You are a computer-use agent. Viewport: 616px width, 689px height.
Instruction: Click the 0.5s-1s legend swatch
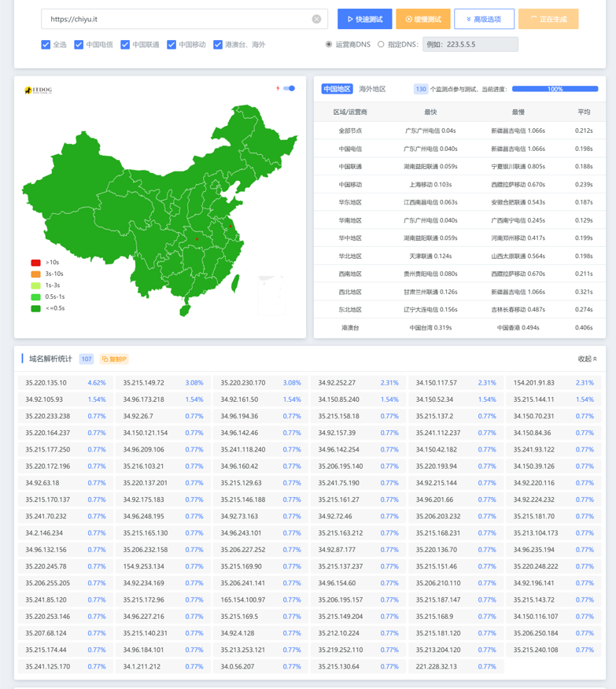35,297
